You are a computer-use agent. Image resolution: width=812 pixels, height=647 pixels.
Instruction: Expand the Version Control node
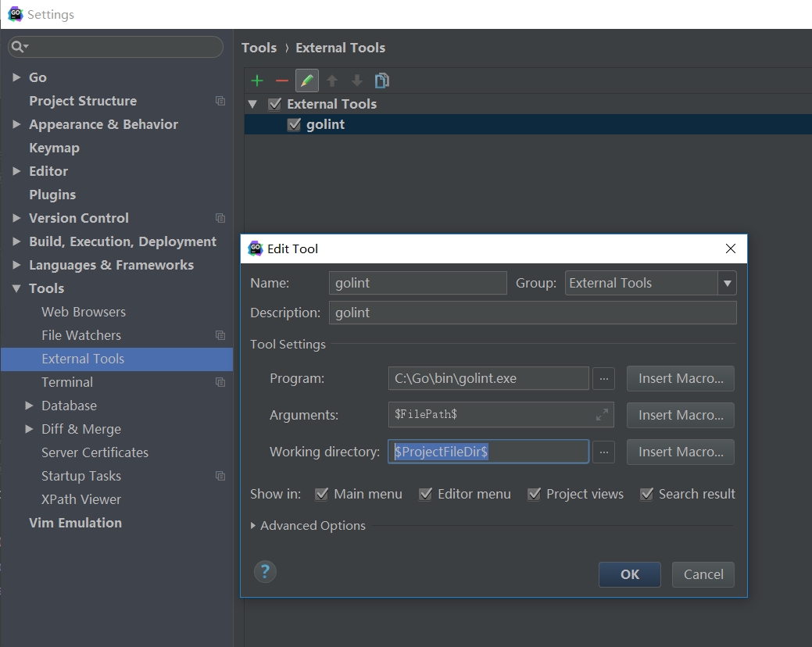(16, 218)
